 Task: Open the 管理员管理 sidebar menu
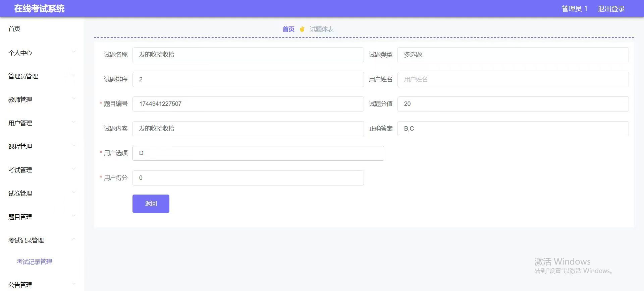[42, 76]
